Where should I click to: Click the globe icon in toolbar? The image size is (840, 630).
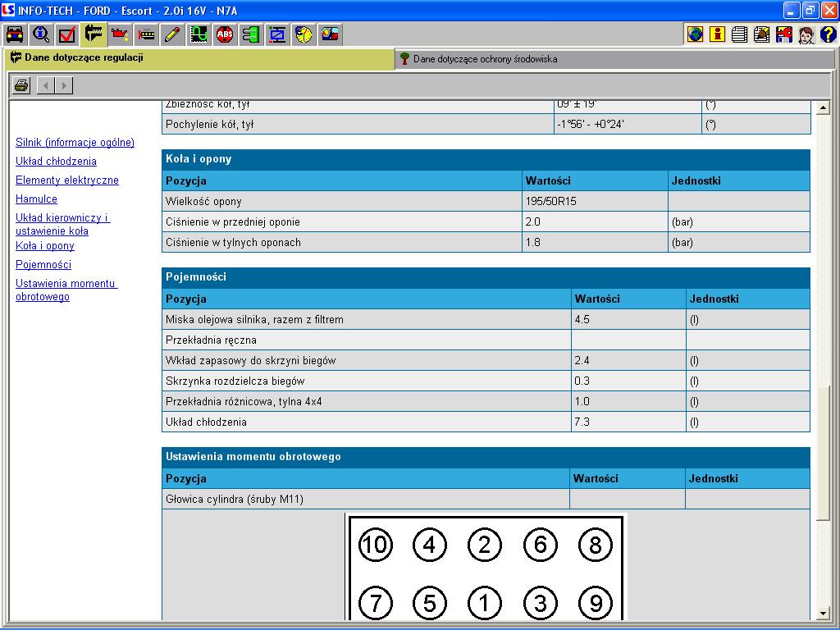[x=696, y=34]
